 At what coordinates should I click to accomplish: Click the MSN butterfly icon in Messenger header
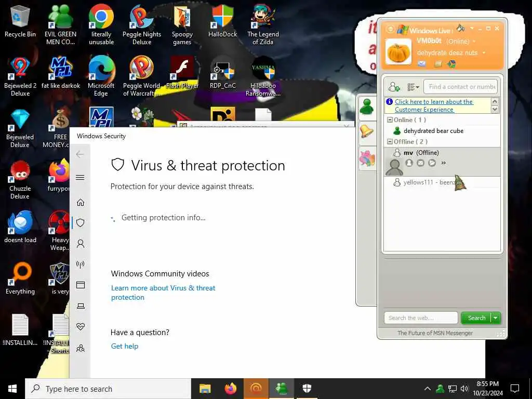tap(451, 63)
